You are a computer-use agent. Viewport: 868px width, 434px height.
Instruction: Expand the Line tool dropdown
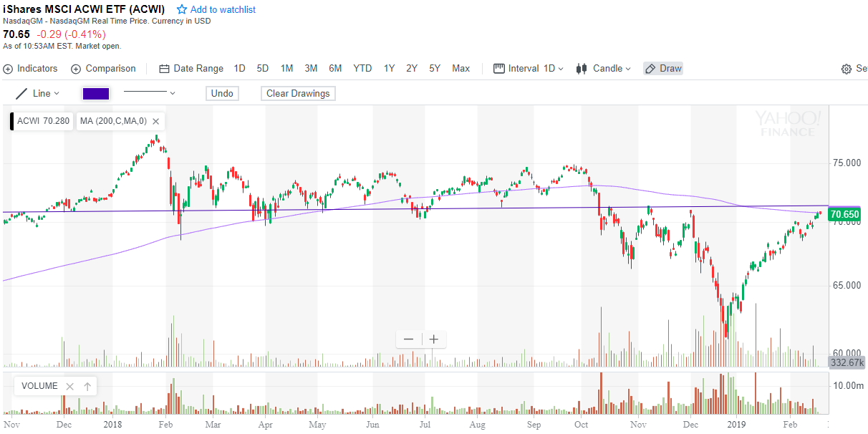(57, 94)
